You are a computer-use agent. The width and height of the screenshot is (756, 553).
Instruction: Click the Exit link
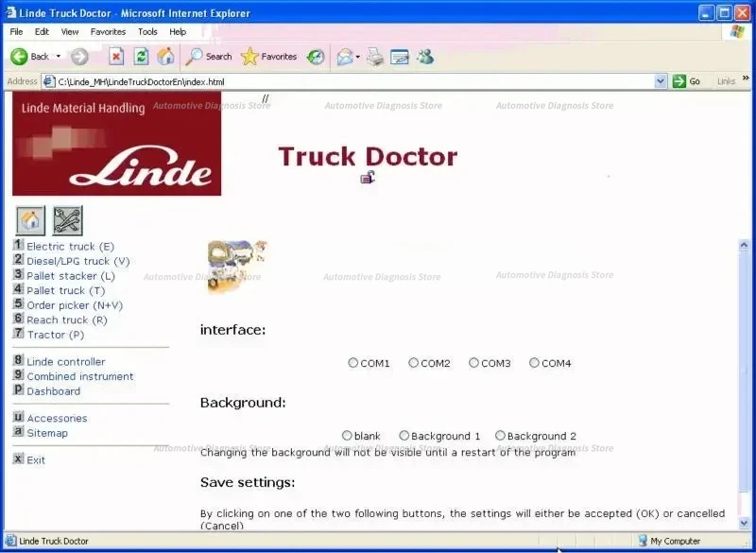pyautogui.click(x=36, y=460)
